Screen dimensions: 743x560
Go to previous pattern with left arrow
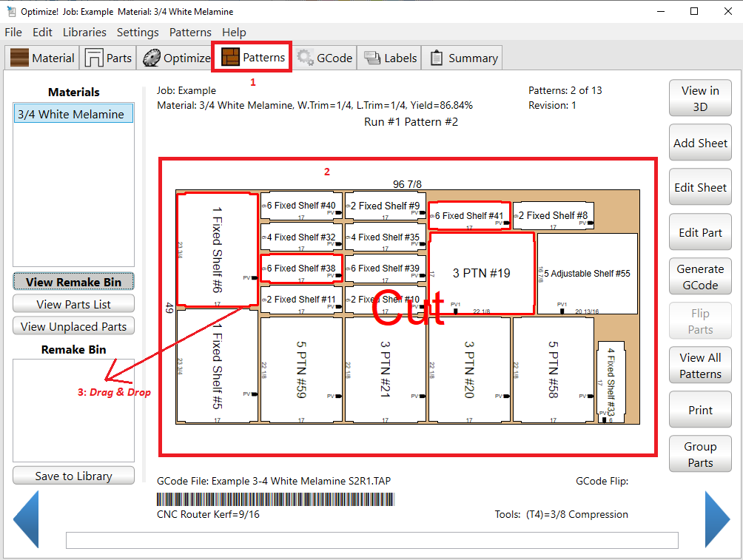click(26, 519)
